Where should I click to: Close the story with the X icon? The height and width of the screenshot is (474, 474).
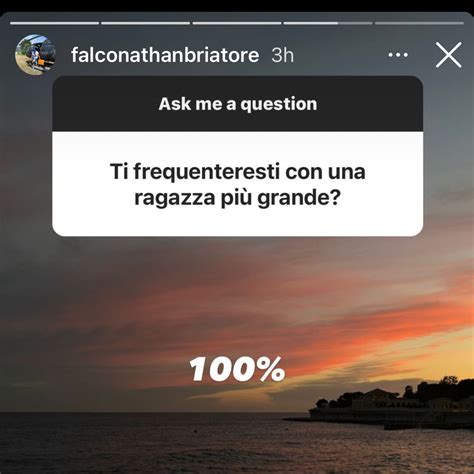click(x=449, y=55)
